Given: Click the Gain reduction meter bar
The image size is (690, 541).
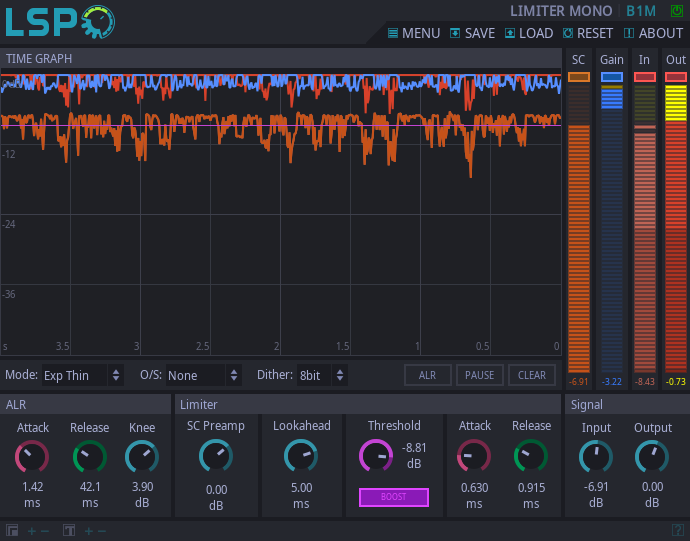Looking at the screenshot, I should pos(612,229).
